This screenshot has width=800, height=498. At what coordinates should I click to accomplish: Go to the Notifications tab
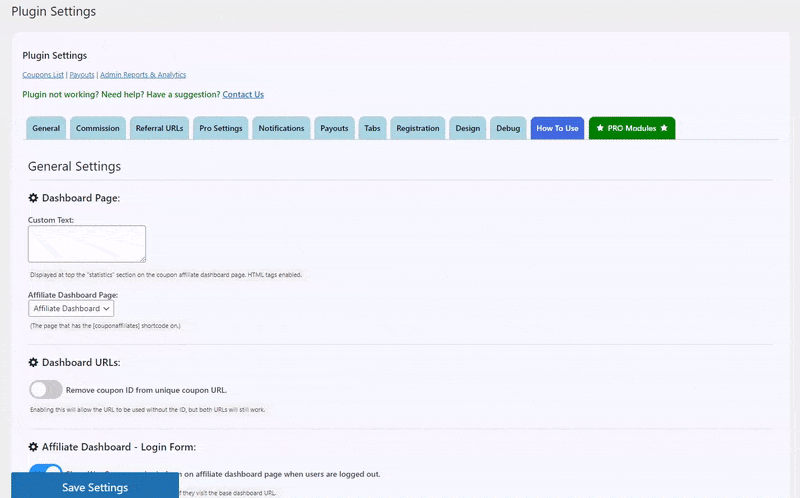point(281,128)
